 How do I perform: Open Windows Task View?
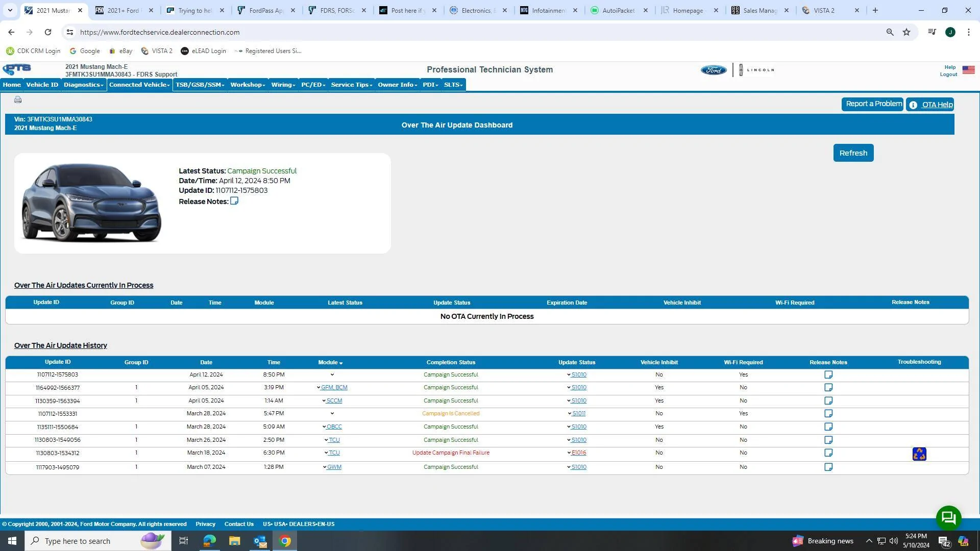coord(184,541)
